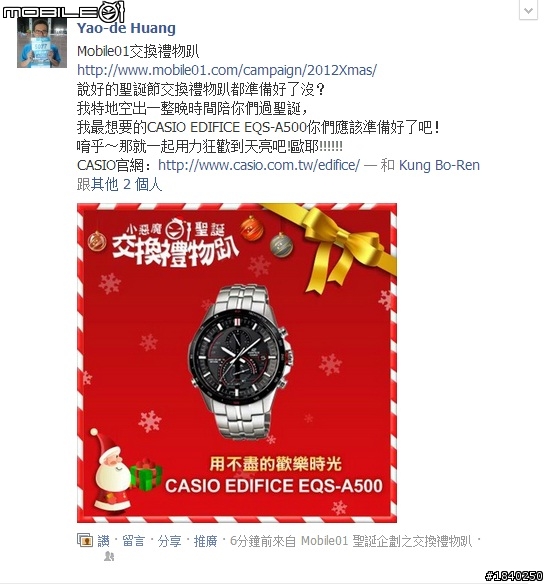Screen dimensions: 549x584
Task: Click the photo app icon beside 讚
Action: pyautogui.click(x=85, y=540)
